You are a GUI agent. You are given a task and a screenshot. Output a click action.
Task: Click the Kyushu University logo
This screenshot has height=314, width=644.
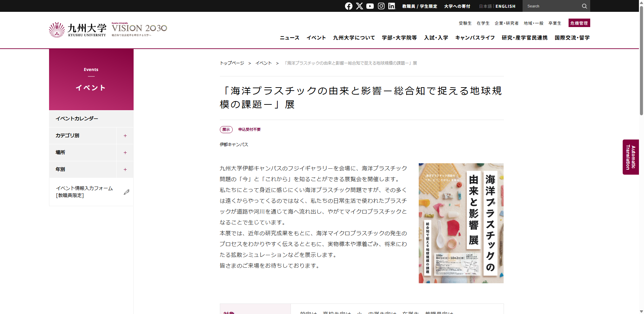[77, 30]
